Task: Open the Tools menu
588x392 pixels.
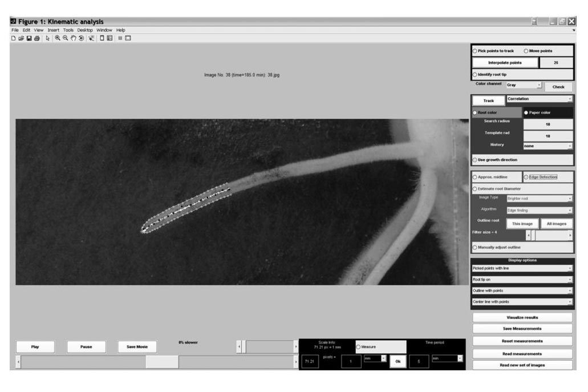Action: pos(68,30)
